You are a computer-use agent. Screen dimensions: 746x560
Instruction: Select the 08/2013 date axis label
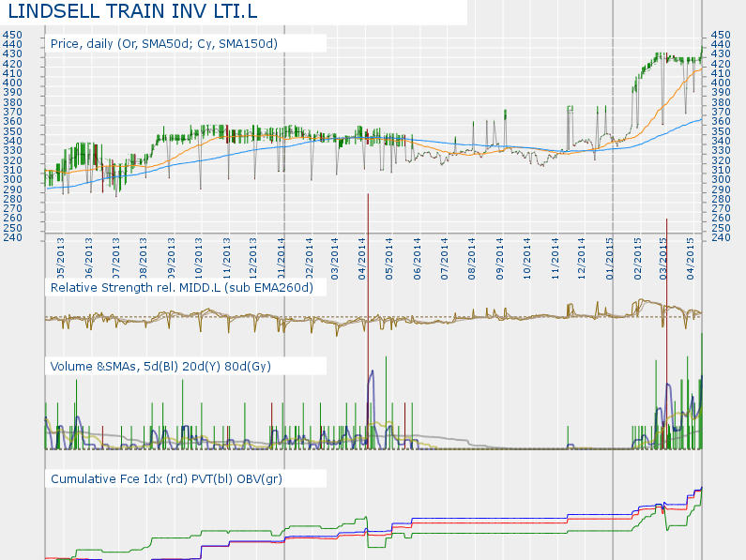pos(144,258)
